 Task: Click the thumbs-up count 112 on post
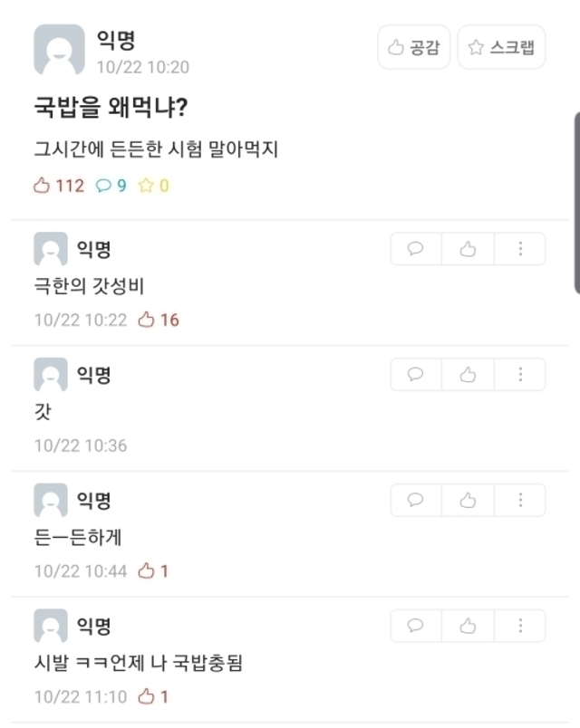pos(59,186)
